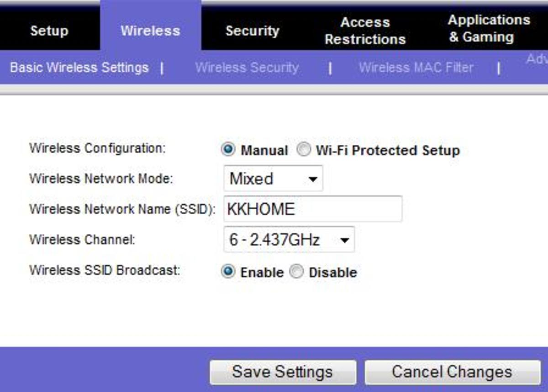This screenshot has height=392, width=548.
Task: Select the Wireless main tab
Action: pyautogui.click(x=150, y=31)
